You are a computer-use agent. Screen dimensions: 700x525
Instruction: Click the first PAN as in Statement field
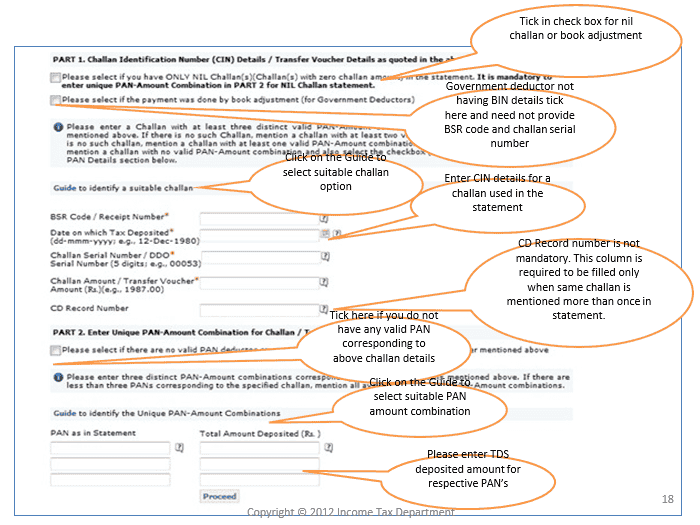tap(110, 448)
